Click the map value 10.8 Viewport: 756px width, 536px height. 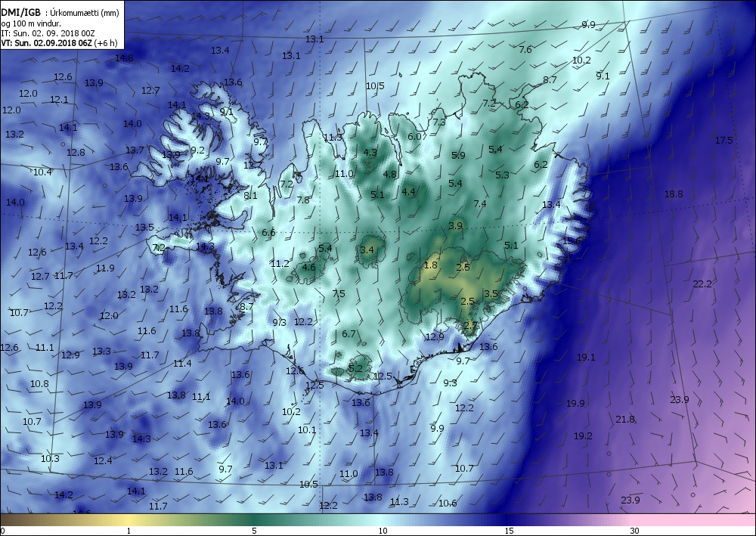39,384
